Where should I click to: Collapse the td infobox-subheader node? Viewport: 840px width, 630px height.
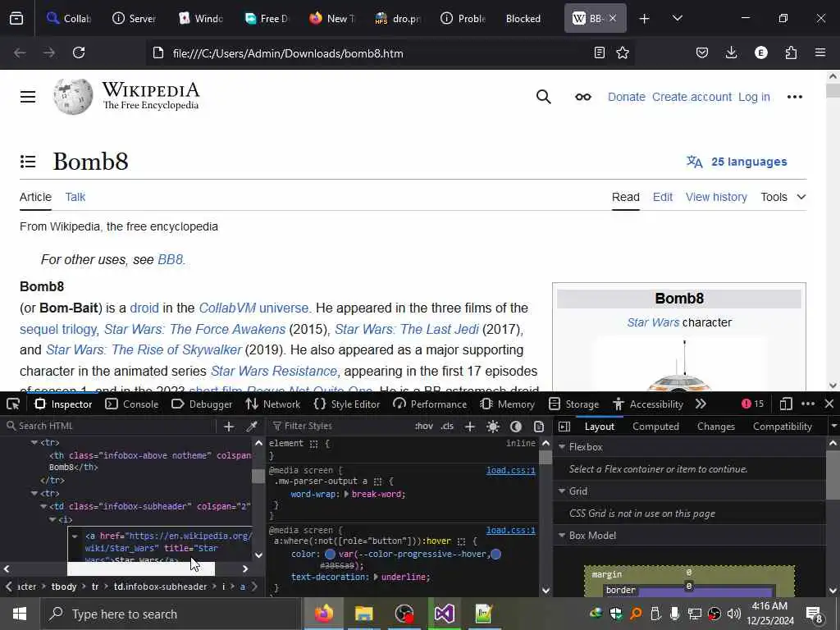43,506
